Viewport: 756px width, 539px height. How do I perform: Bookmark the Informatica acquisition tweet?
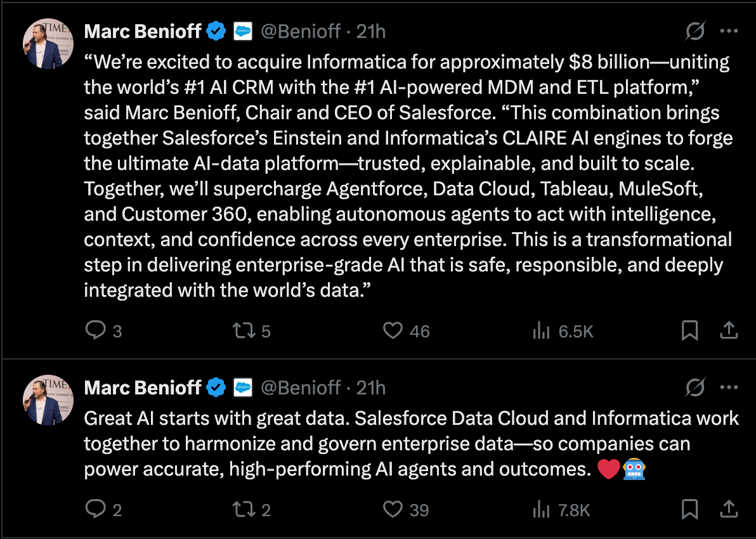pos(689,330)
